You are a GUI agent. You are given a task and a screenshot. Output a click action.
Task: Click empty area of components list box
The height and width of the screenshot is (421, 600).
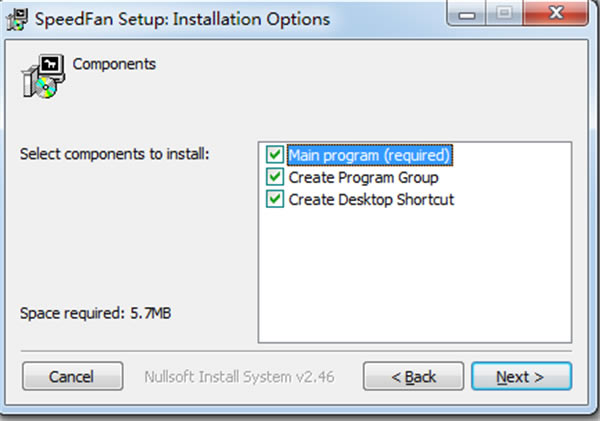coord(415,276)
